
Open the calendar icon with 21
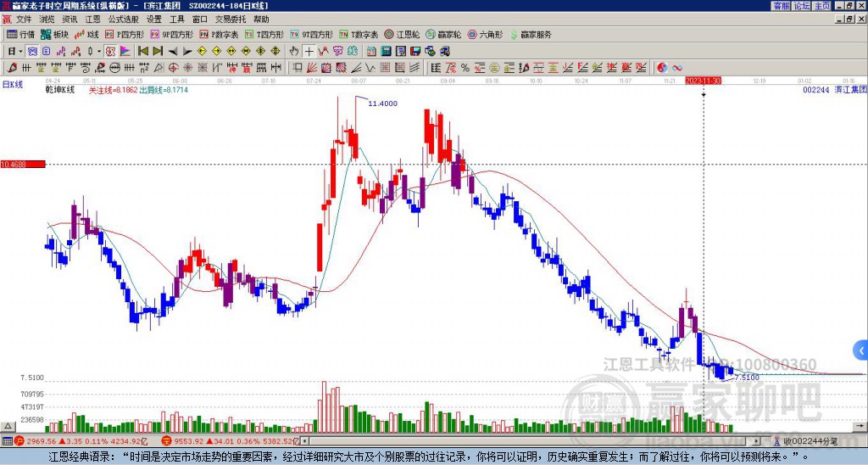[371, 52]
